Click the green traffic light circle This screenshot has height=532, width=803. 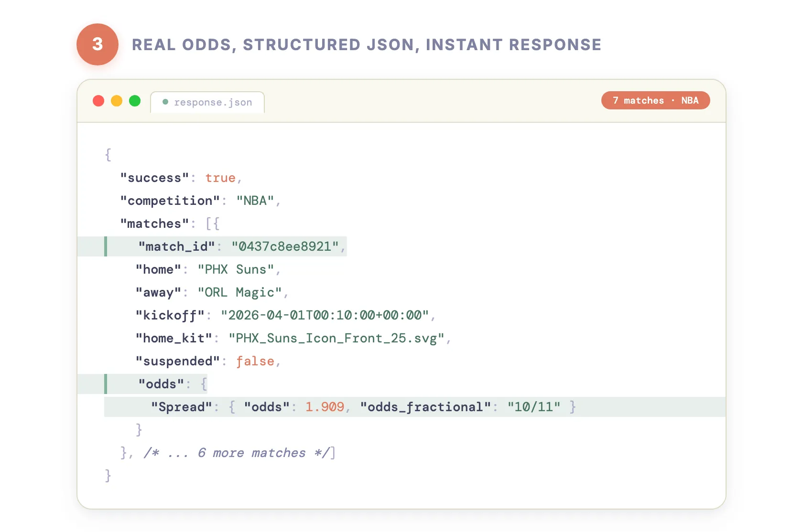[135, 101]
